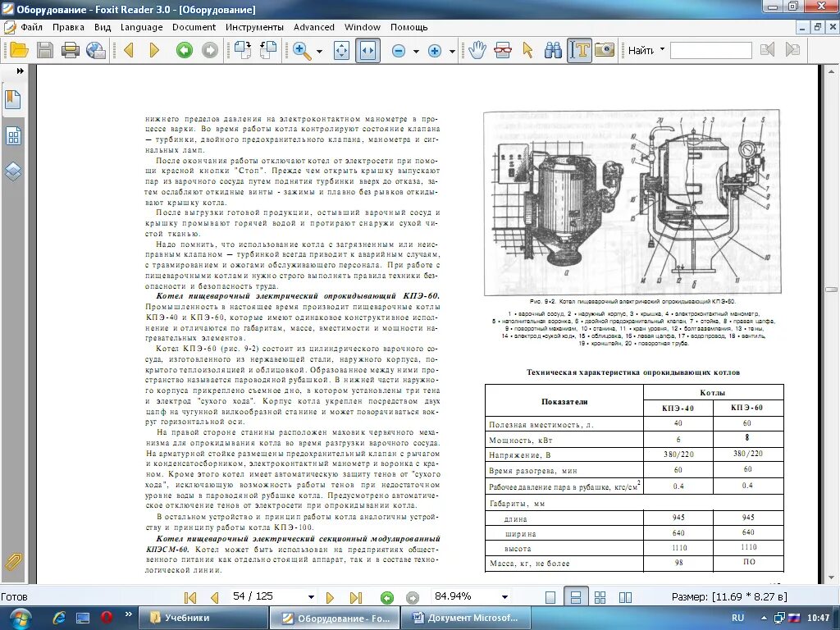Open the Windows Start menu
840x630 pixels.
pos(20,619)
